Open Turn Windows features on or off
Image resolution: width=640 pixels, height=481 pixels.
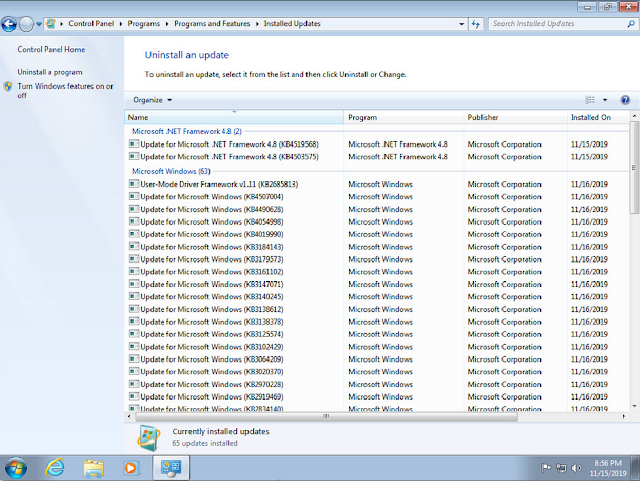(x=65, y=91)
